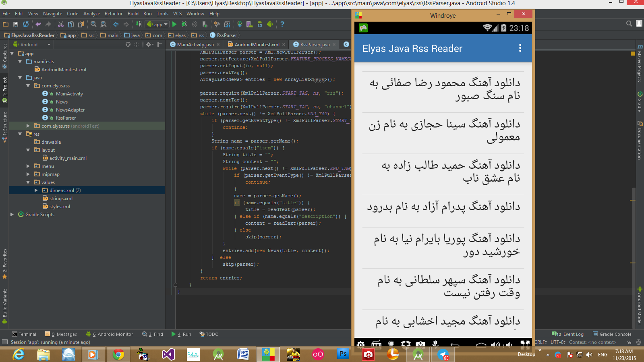Click the Chrome icon in Windows taskbar
Viewport: 644px width, 362px height.
coord(118,354)
